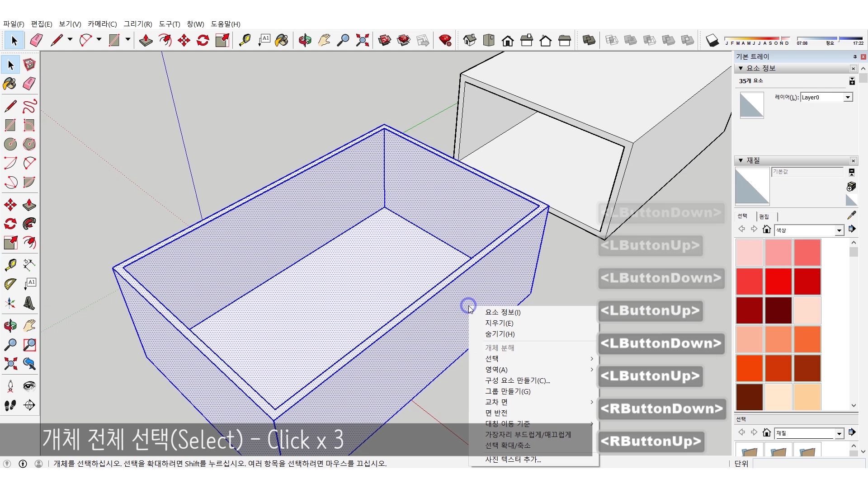Click the Zoom Extents toolbar icon
The height and width of the screenshot is (488, 868).
[362, 41]
